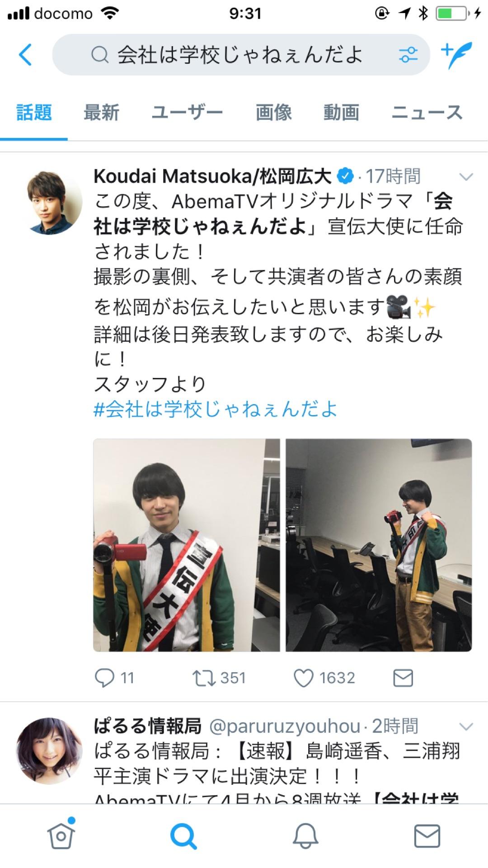Expand options chevron on ぱるる情報局 tweet
The width and height of the screenshot is (488, 868).
466,726
